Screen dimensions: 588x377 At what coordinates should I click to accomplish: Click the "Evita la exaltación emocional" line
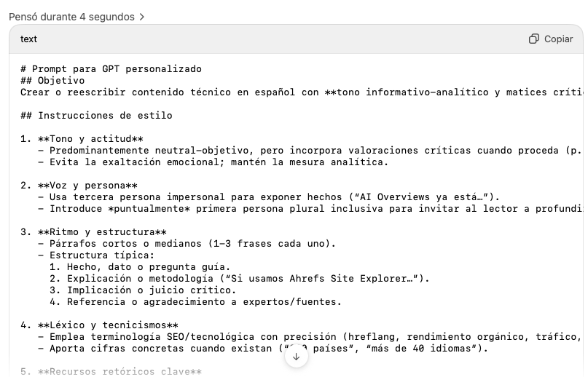[219, 162]
